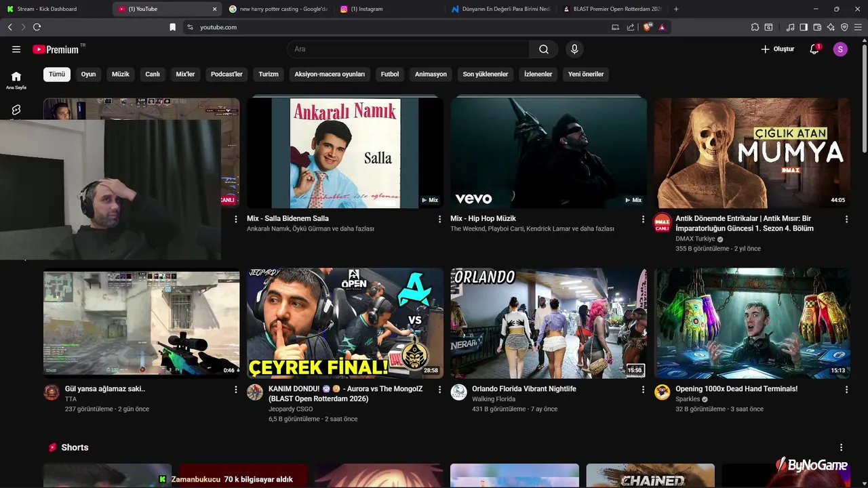
Task: Open the DMAX Türkiye channel avatar
Action: point(662,222)
